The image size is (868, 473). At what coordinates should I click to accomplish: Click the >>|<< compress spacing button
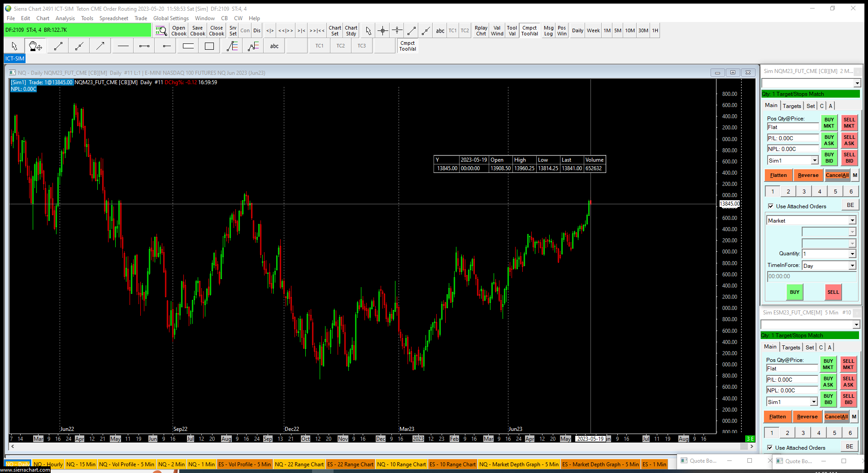coord(317,30)
